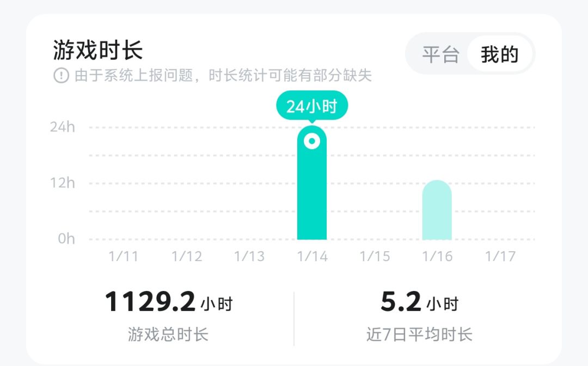
Task: Tap the 1/14 date label
Action: (313, 256)
